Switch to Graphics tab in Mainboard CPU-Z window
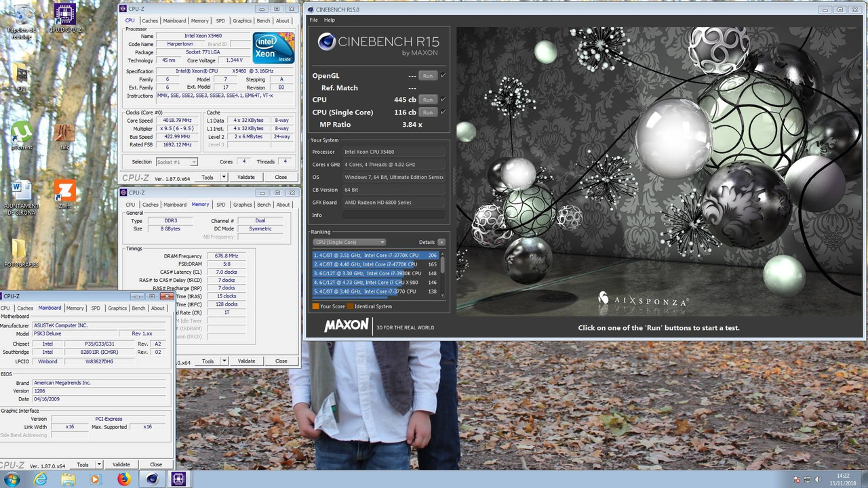 [x=117, y=308]
